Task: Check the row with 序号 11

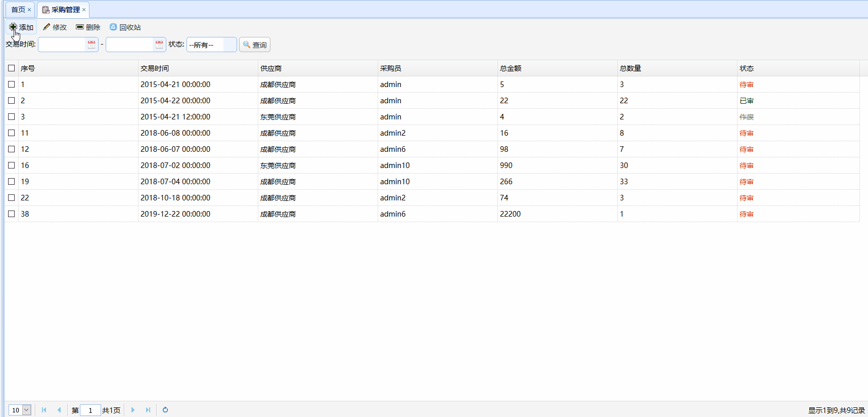Action: click(11, 133)
